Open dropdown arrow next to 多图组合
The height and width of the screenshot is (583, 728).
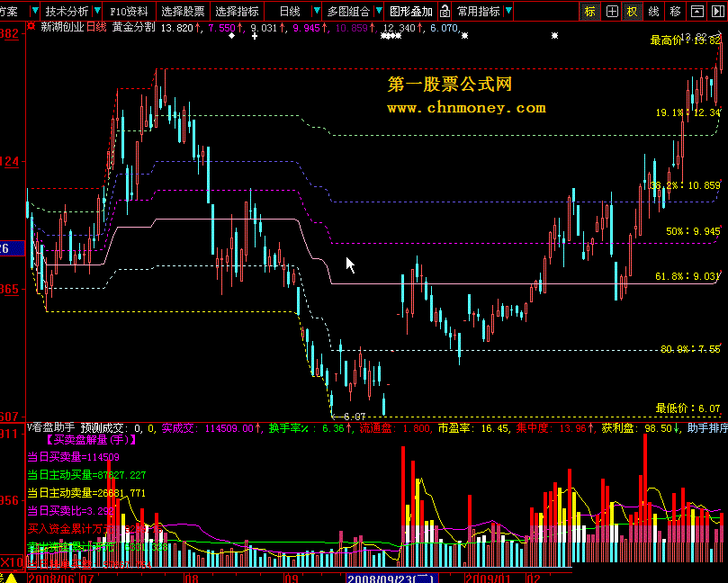pyautogui.click(x=378, y=11)
